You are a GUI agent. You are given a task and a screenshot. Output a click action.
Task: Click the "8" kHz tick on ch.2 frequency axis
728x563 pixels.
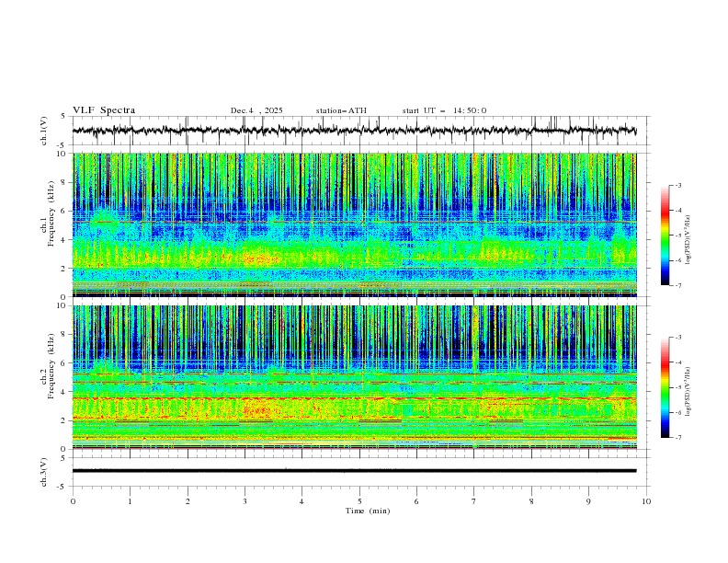coord(65,334)
